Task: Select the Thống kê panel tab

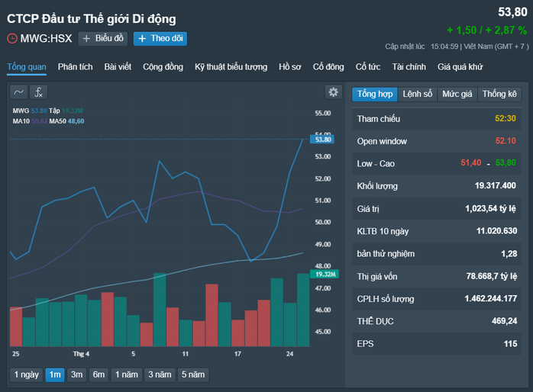Action: click(x=499, y=94)
